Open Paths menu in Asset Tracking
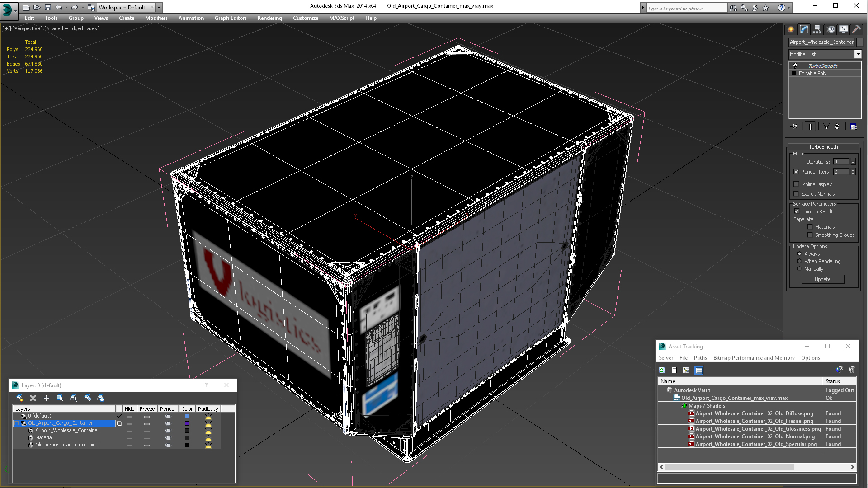Viewport: 868px width, 488px height. click(x=700, y=358)
